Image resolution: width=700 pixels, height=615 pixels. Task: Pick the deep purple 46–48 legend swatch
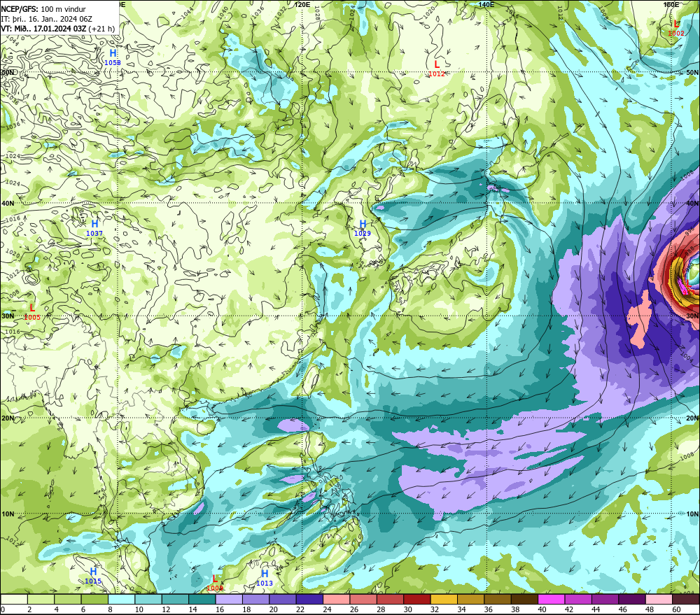click(x=632, y=599)
